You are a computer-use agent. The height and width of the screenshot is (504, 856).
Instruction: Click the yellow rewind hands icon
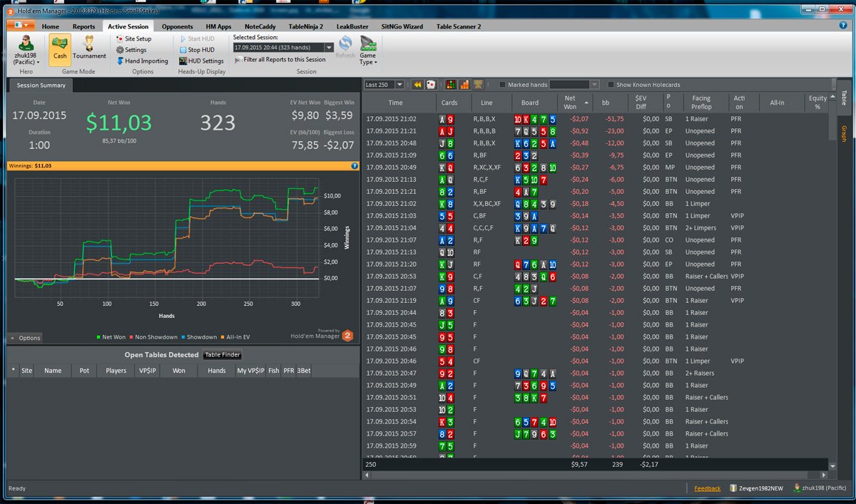click(x=418, y=84)
